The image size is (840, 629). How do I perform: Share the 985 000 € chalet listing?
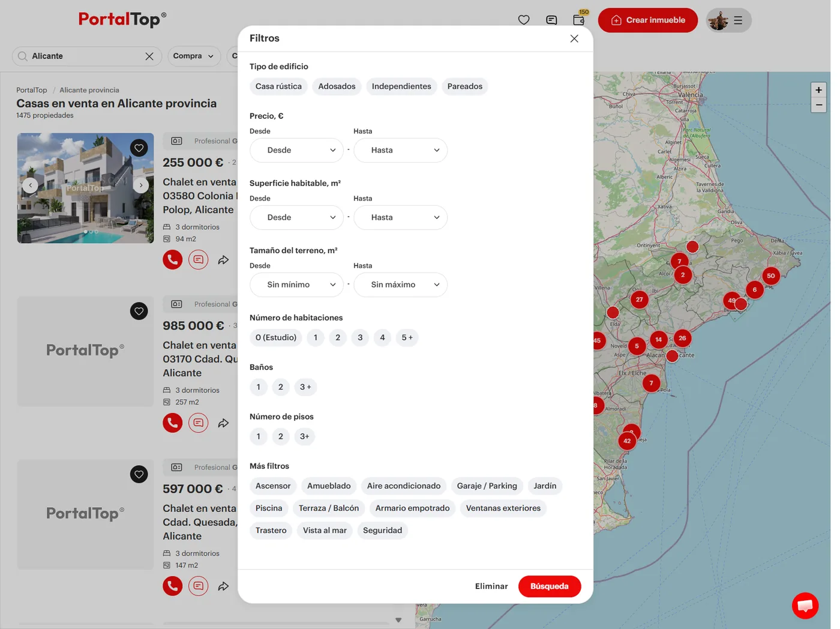(x=223, y=423)
